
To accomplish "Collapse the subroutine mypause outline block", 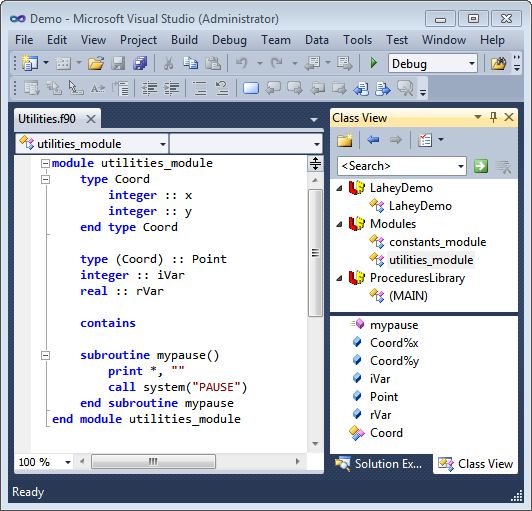I will tap(45, 355).
